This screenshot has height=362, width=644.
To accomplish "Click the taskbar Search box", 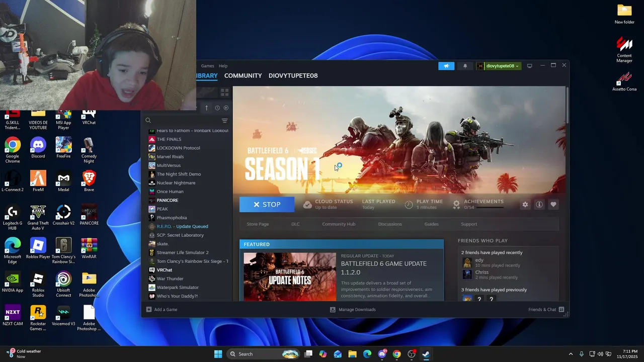I will [263, 354].
